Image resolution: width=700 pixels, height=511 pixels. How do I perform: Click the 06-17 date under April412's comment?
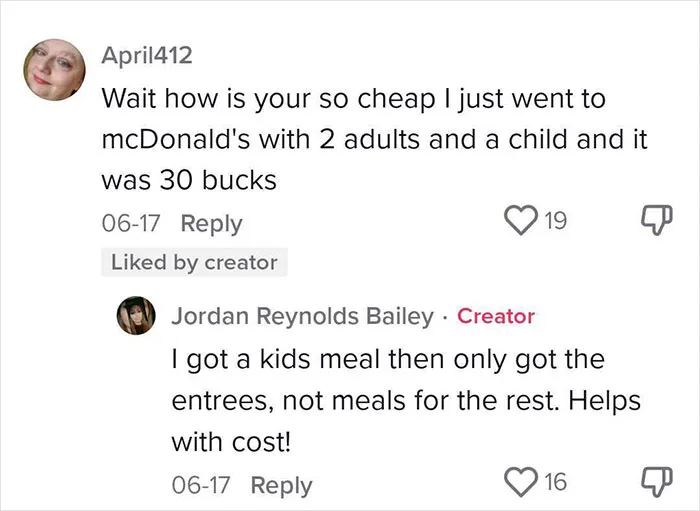tap(130, 223)
